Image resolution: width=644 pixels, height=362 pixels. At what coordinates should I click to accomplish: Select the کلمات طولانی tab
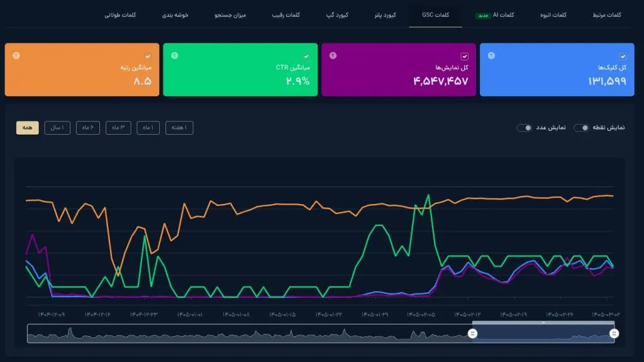[120, 15]
